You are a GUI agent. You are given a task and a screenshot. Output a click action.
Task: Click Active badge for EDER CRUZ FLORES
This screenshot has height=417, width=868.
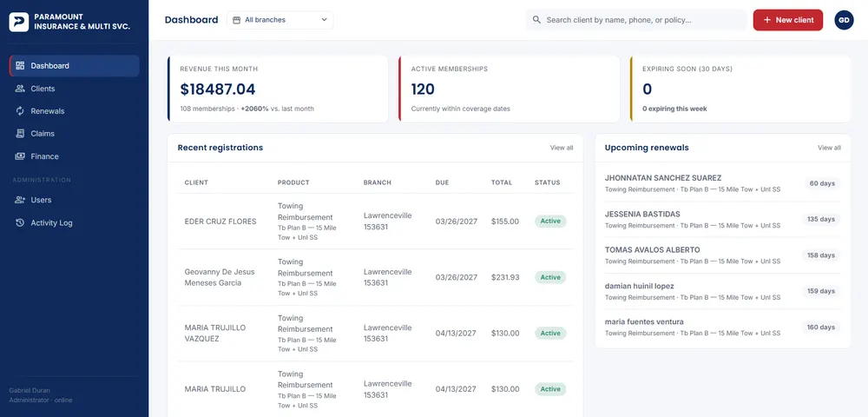click(550, 222)
